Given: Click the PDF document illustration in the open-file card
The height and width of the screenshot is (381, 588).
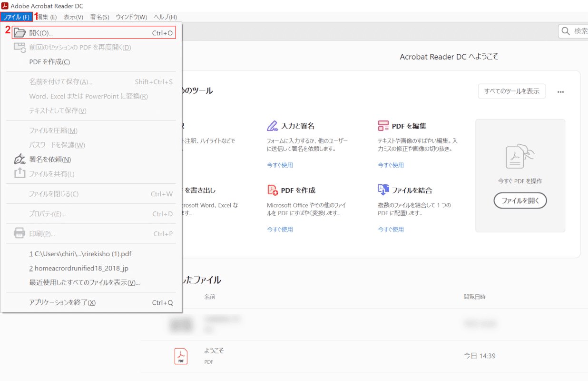Looking at the screenshot, I should (x=520, y=156).
